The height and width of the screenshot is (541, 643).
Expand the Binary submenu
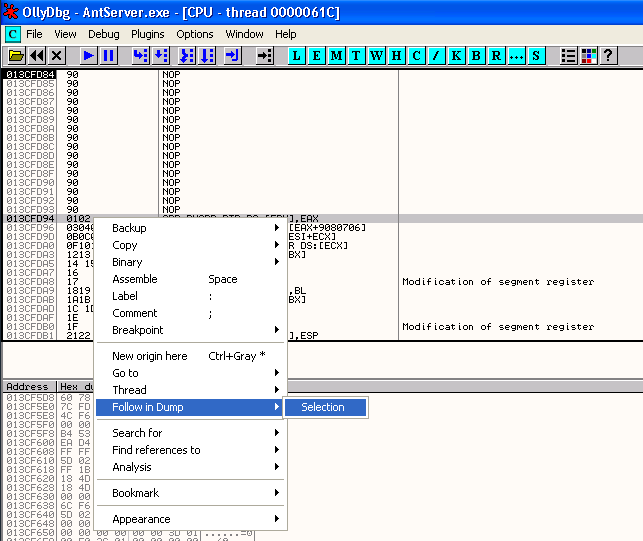190,262
